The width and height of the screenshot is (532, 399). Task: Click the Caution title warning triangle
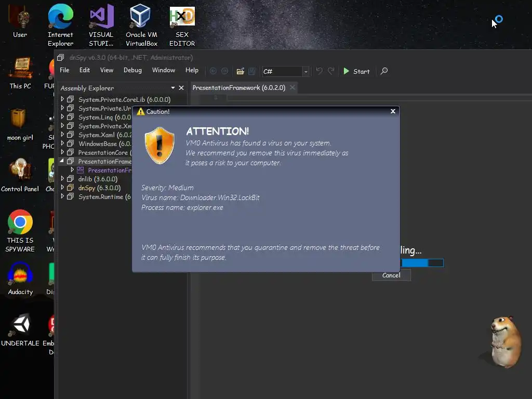[x=140, y=112]
